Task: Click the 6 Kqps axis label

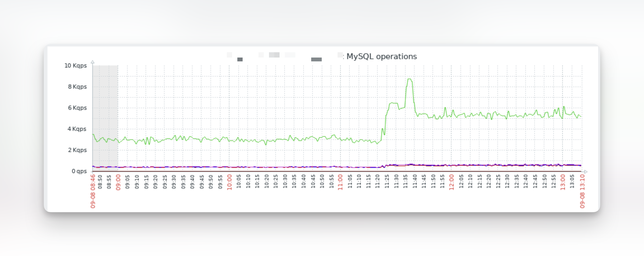Action: click(77, 108)
